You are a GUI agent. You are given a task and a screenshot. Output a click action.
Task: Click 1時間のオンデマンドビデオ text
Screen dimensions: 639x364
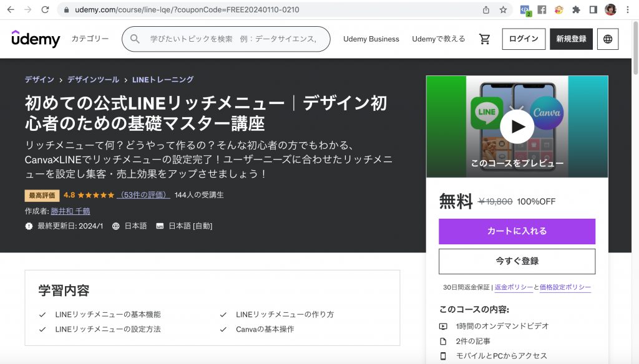click(x=502, y=326)
